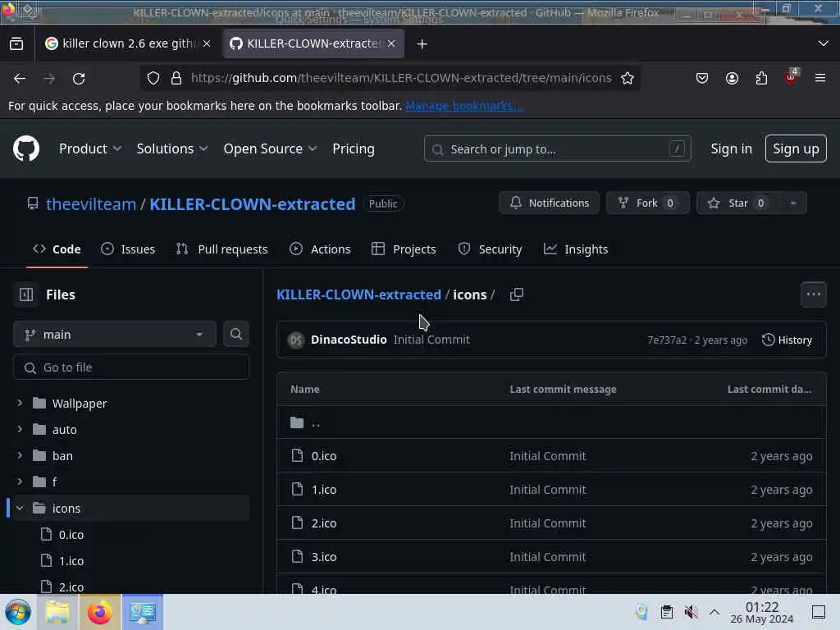Viewport: 840px width, 630px height.
Task: Expand the f folder in tree
Action: [x=20, y=482]
